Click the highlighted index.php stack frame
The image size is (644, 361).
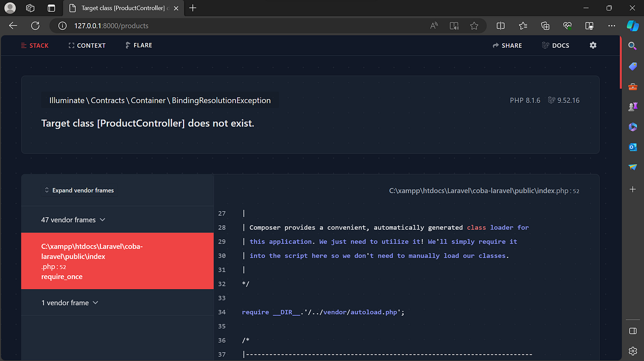click(117, 261)
